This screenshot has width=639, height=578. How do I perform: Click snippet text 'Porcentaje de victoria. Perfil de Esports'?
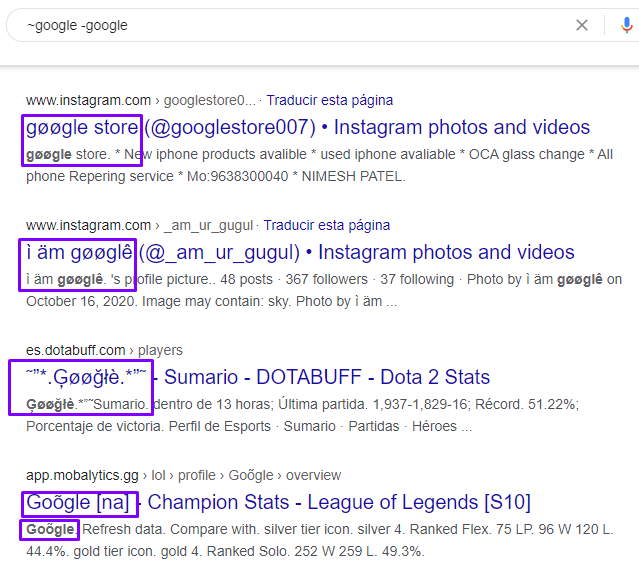(148, 426)
